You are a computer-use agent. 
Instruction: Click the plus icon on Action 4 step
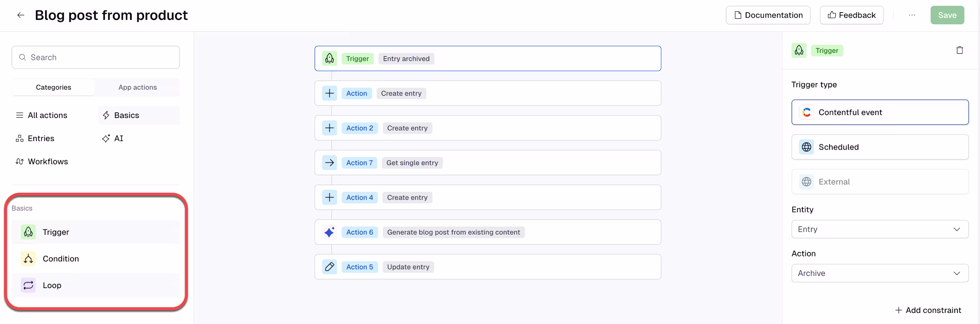point(329,198)
